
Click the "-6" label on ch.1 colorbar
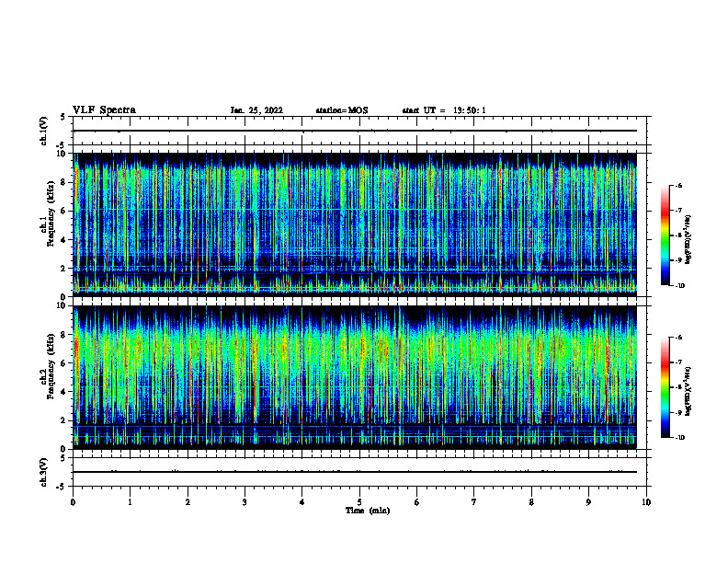tap(678, 186)
